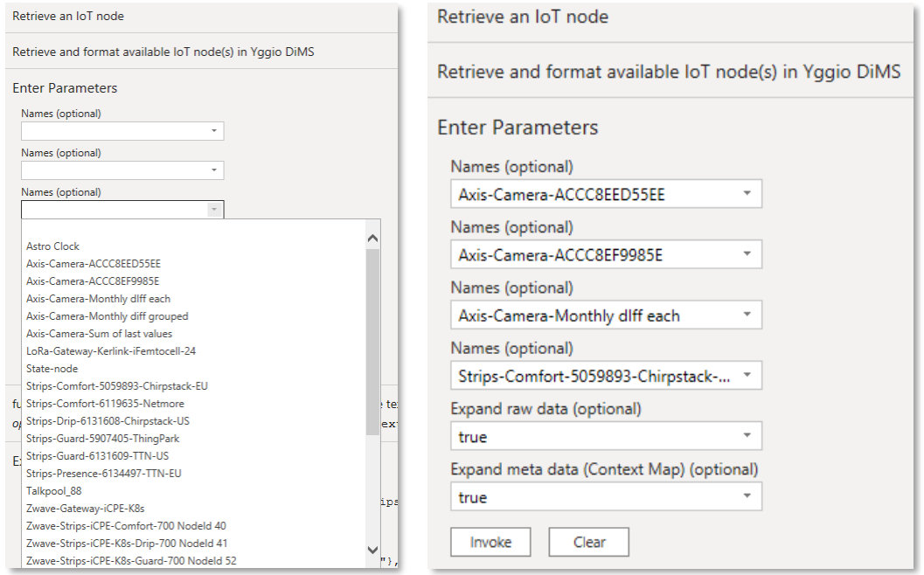Viewport: 924px width, 575px height.
Task: Open the first empty Names dropdown in left panel
Action: coord(122,131)
